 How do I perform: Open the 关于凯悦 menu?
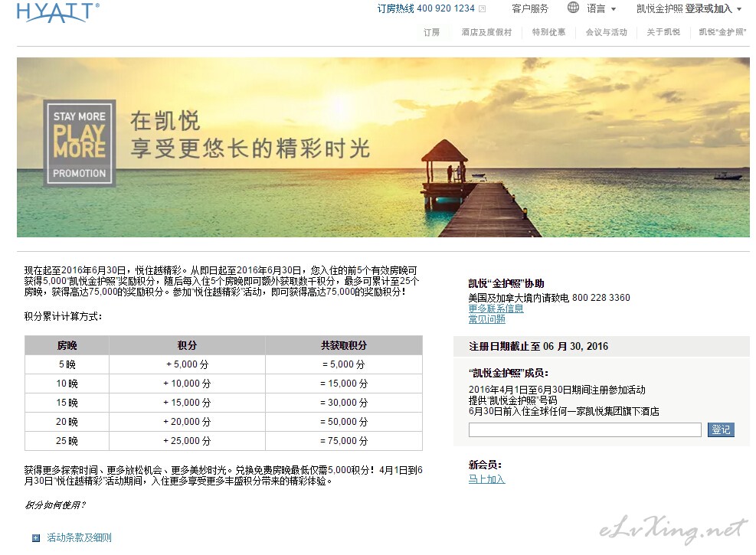663,32
